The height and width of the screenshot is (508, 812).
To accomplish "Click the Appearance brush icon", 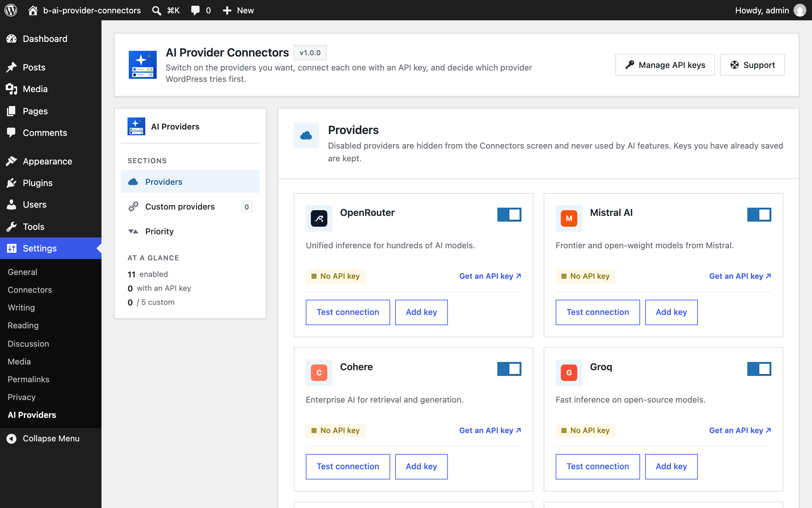I will coord(11,161).
